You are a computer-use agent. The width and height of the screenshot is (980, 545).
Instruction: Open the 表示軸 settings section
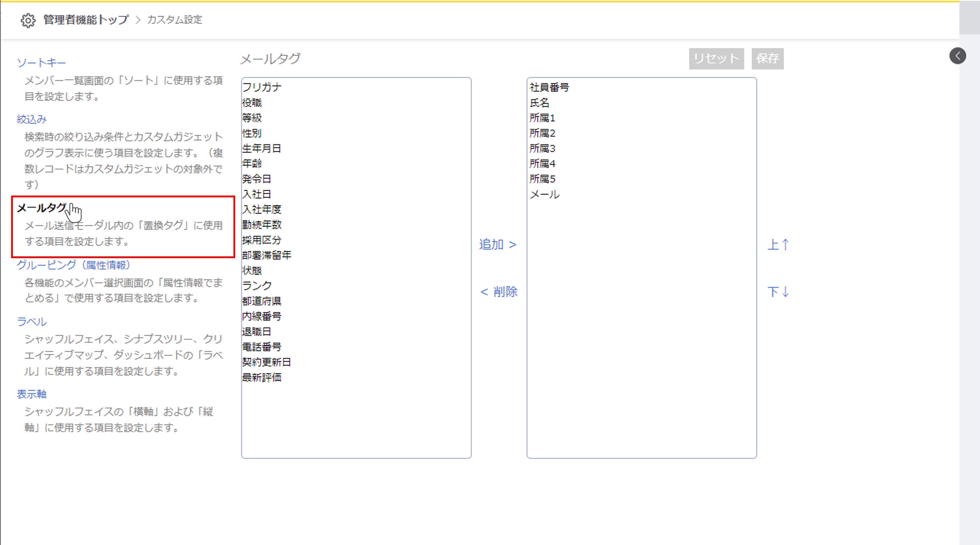point(32,394)
